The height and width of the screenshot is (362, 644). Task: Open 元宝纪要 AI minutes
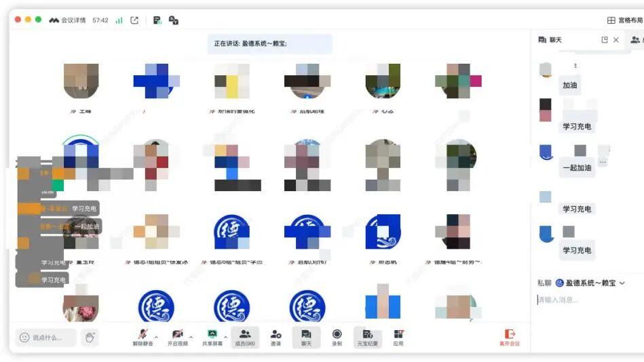pyautogui.click(x=368, y=338)
